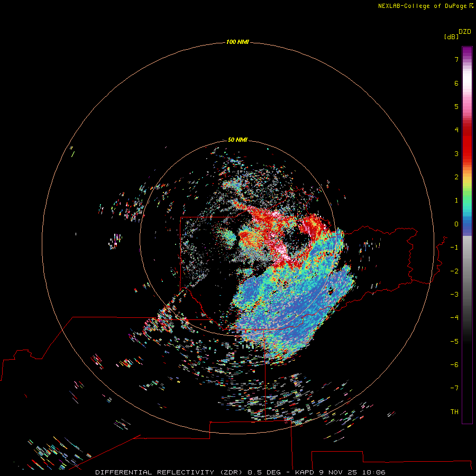This screenshot has width=476, height=476.
Task: Click the -1 value on the color scale
Action: pos(454,248)
